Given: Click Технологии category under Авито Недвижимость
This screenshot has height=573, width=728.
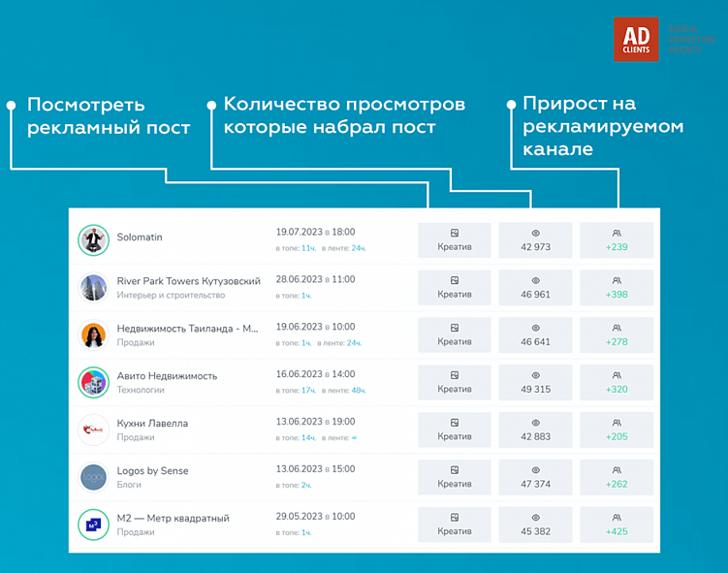Looking at the screenshot, I should tap(141, 390).
